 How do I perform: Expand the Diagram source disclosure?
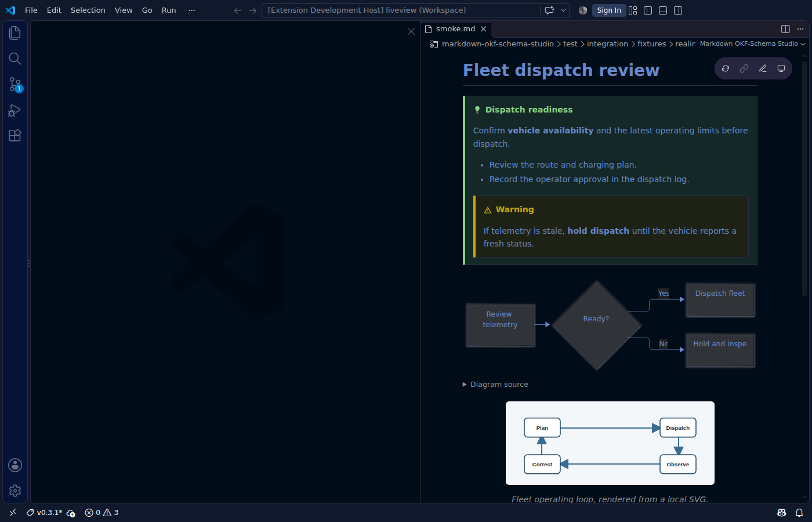496,385
